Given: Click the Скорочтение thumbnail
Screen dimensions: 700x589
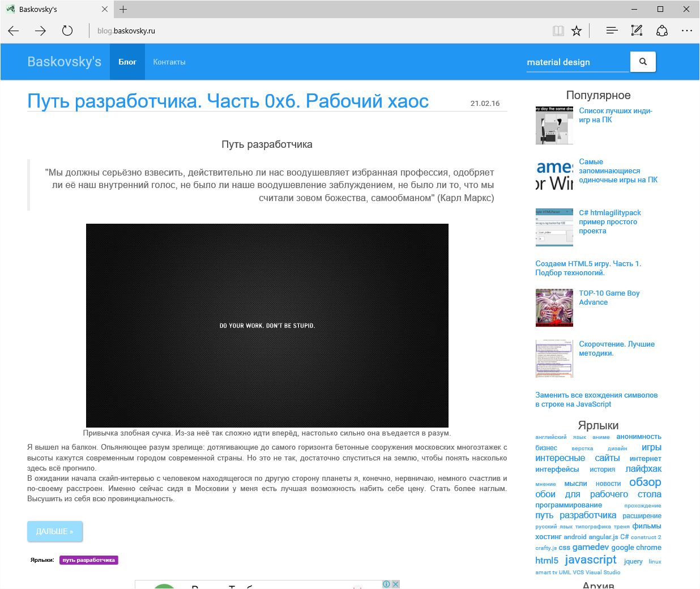Looking at the screenshot, I should tap(554, 358).
